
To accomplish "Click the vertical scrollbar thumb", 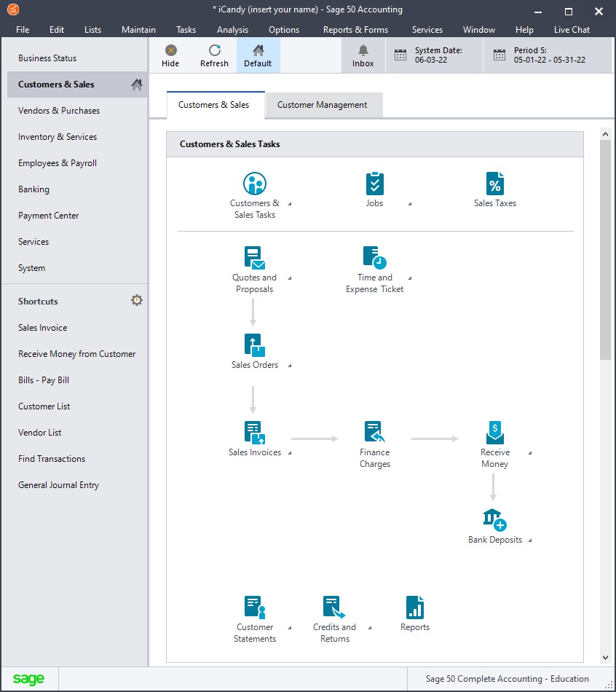I will (605, 250).
